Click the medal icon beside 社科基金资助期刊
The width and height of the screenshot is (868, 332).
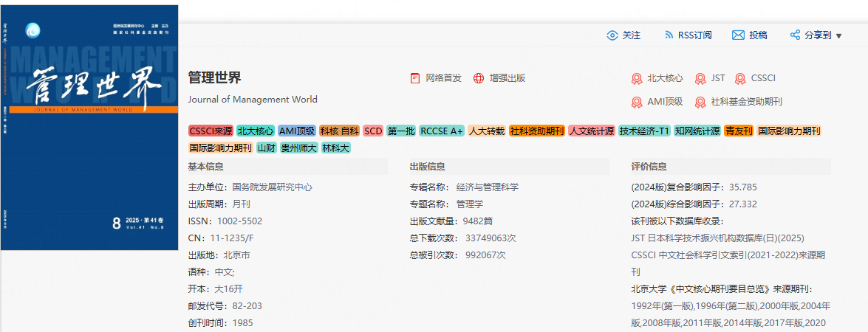point(700,103)
